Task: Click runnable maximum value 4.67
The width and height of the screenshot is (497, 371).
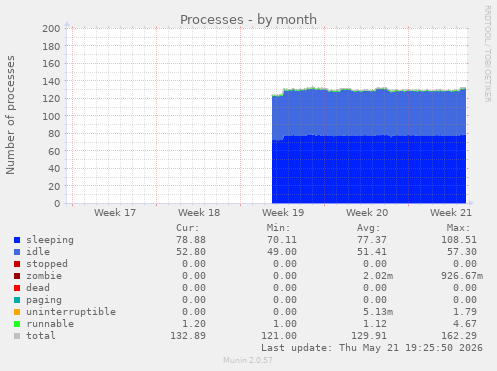Action: [x=465, y=324]
